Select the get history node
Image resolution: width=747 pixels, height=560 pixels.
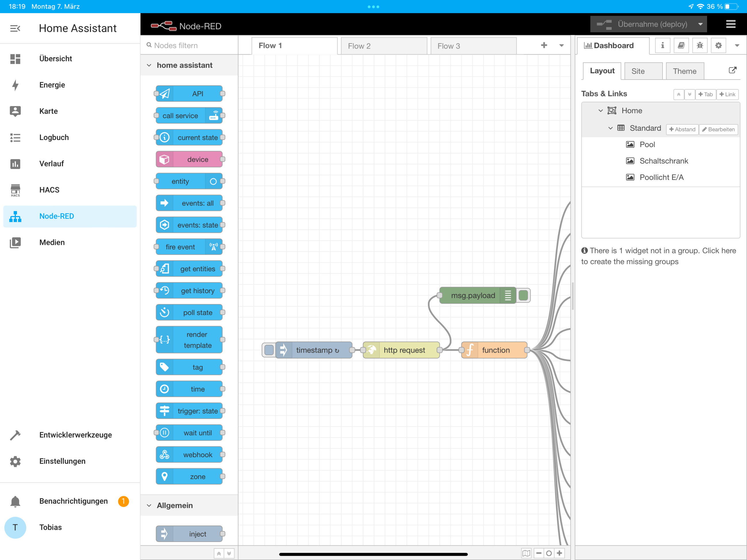pos(189,290)
